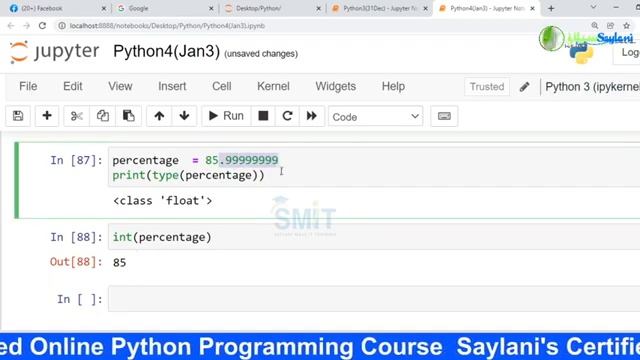Viewport: 640px width, 360px height.
Task: Move selected cell down arrow
Action: click(184, 116)
